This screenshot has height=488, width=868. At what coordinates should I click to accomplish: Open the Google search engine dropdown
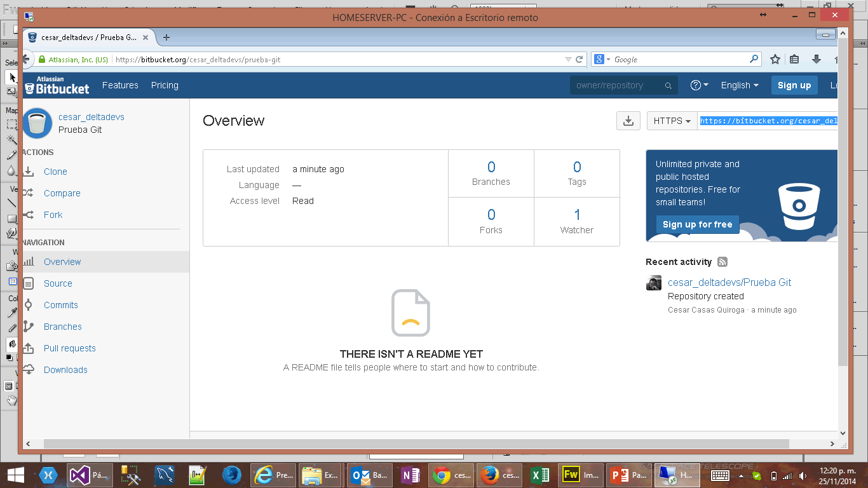click(x=602, y=59)
